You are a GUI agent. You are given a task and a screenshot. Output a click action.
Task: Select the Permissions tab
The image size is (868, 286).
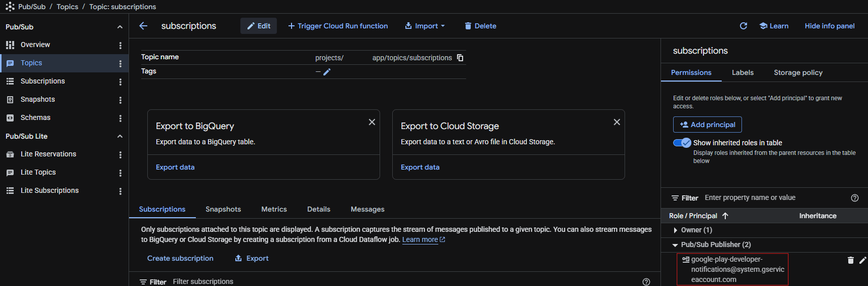[691, 72]
